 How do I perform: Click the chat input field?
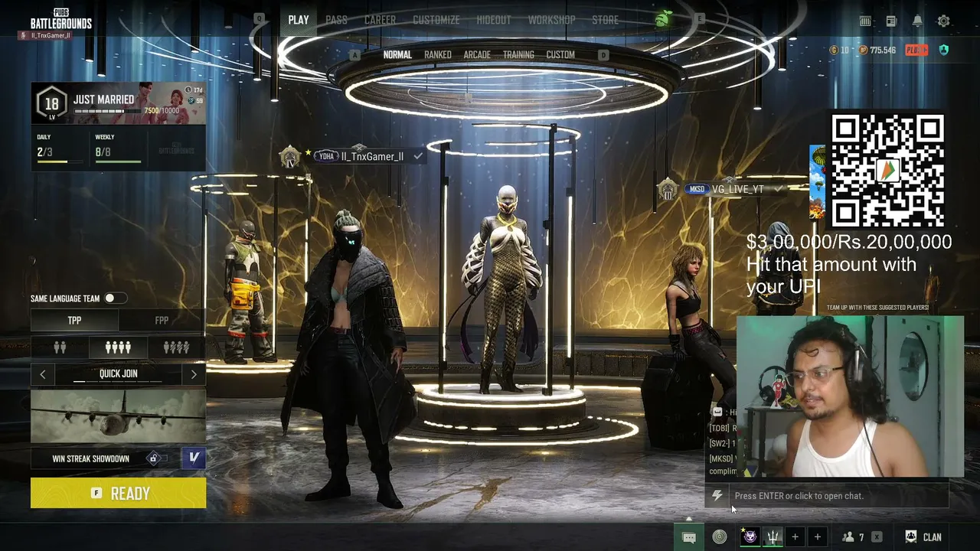(838, 496)
